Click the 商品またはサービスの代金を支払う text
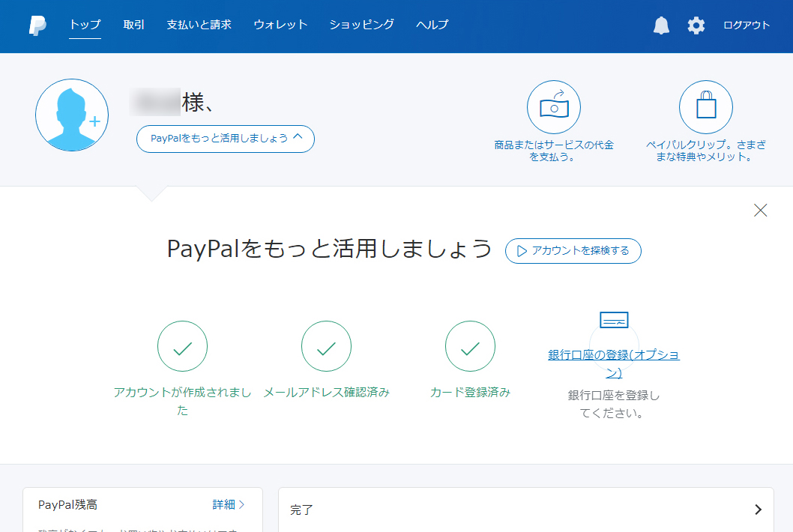The width and height of the screenshot is (793, 532). coord(554,151)
